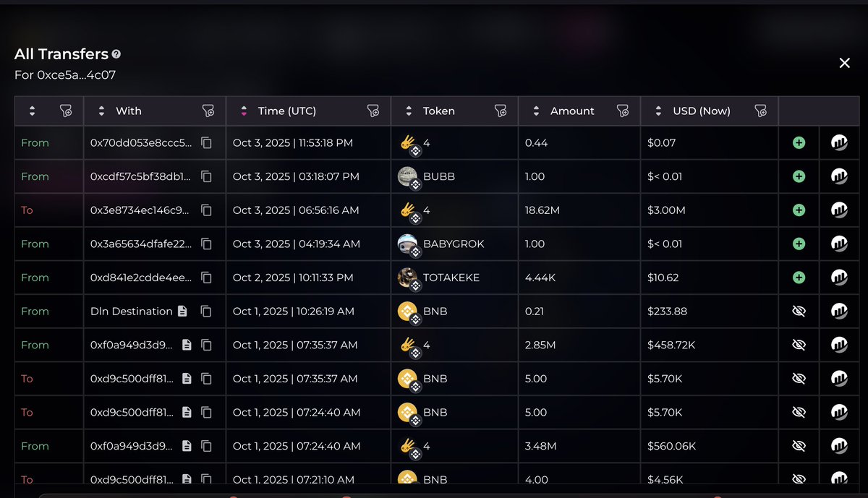
Task: Open the Dln Destination entity link
Action: (132, 312)
